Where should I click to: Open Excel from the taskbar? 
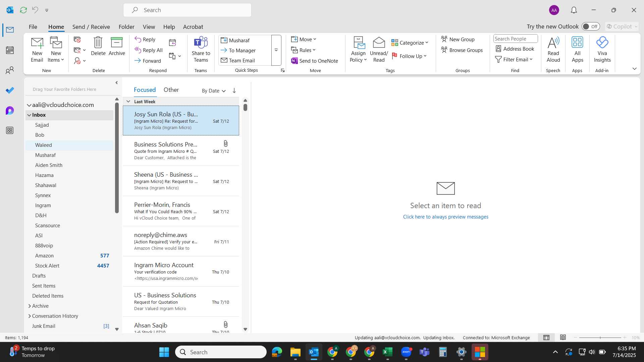(x=387, y=352)
